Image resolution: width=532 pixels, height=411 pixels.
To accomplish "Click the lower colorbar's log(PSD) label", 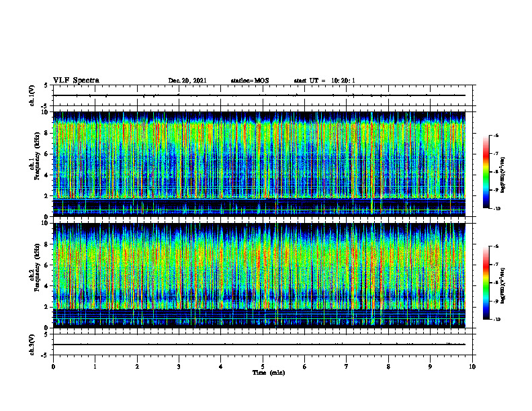I will (x=503, y=285).
